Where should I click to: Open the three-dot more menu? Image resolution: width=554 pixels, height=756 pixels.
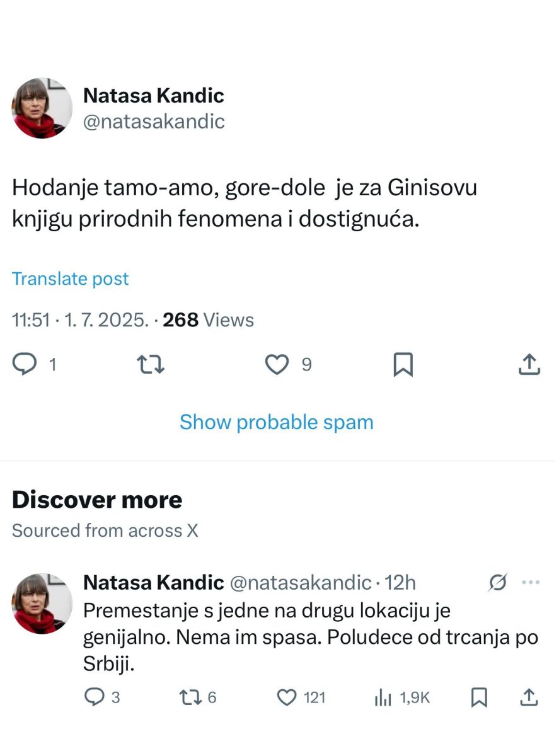point(531,583)
